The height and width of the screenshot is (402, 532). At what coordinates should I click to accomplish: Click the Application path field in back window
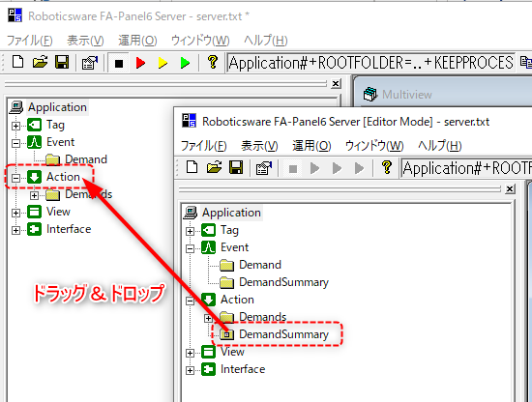[370, 63]
